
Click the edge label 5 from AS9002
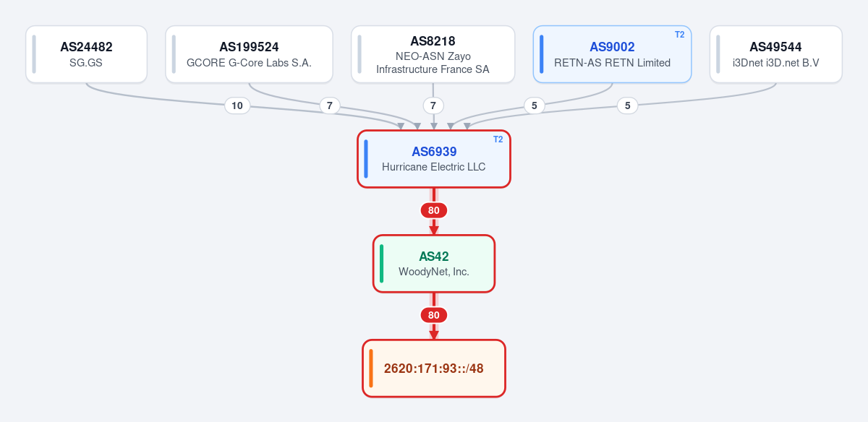[534, 105]
